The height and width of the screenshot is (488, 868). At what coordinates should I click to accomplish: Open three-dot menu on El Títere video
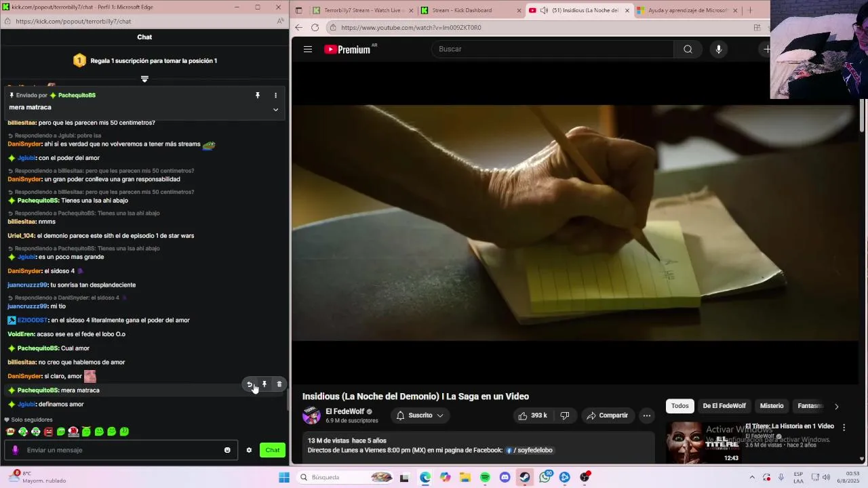[844, 428]
